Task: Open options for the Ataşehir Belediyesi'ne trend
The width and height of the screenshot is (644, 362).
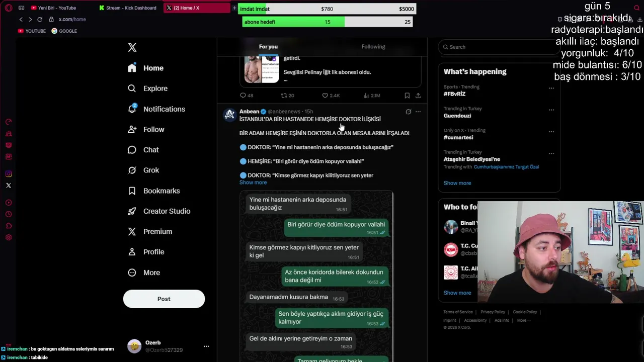Action: [x=551, y=153]
